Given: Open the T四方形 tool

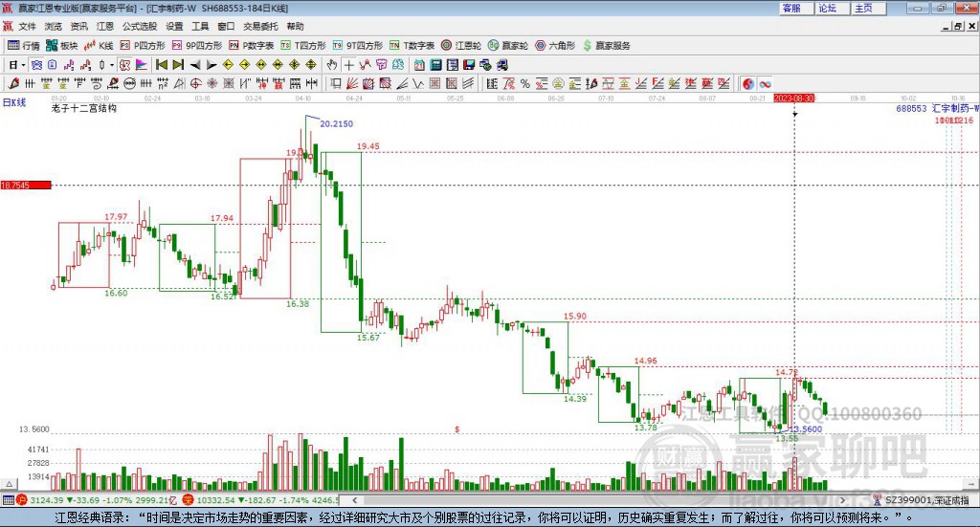Looking at the screenshot, I should pyautogui.click(x=303, y=46).
